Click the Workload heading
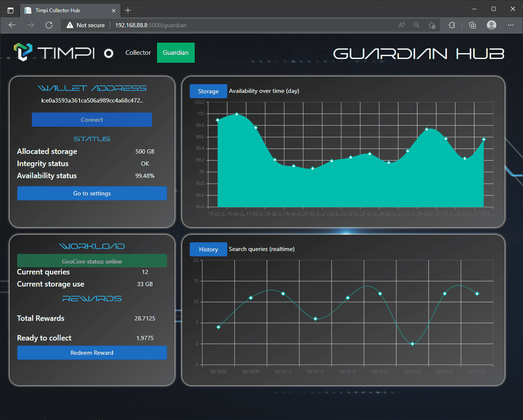The height and width of the screenshot is (420, 523). click(92, 246)
